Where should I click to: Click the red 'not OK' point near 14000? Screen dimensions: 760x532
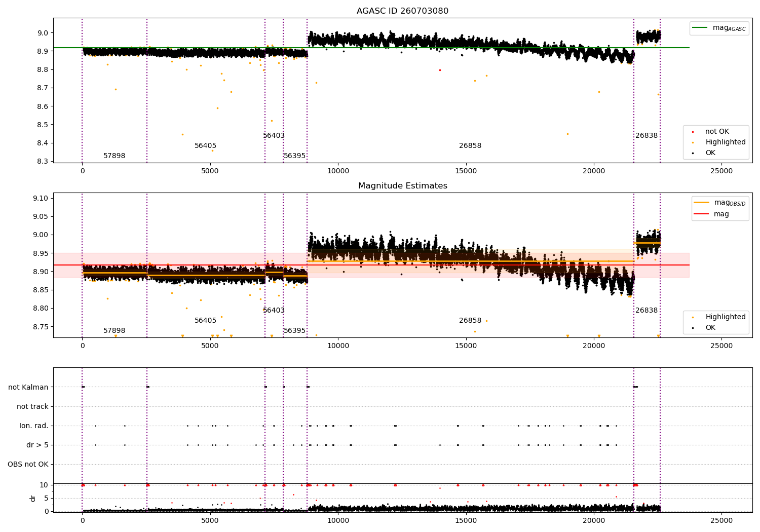point(440,70)
